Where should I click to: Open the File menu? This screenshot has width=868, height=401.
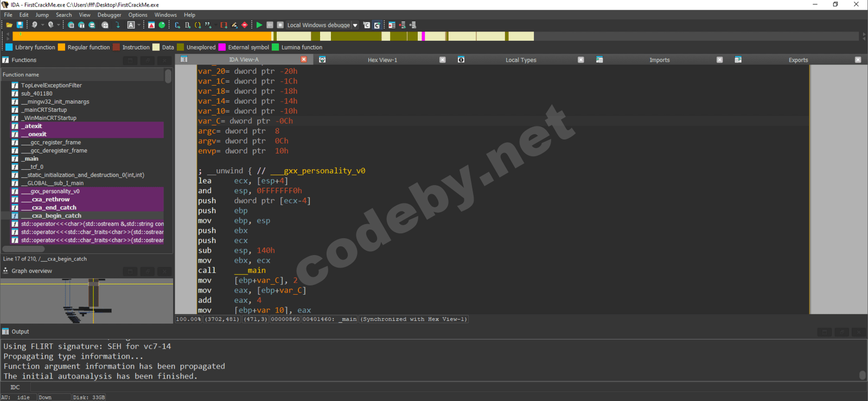coord(8,15)
